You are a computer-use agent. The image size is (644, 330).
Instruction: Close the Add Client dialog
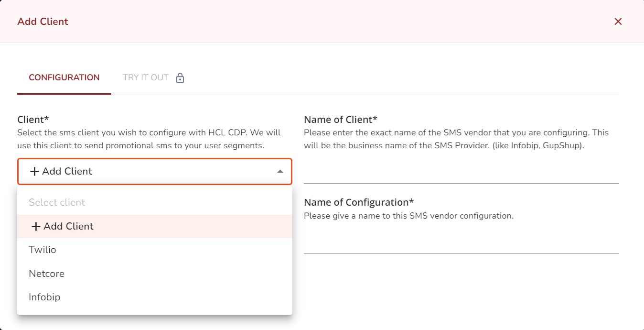pyautogui.click(x=618, y=22)
